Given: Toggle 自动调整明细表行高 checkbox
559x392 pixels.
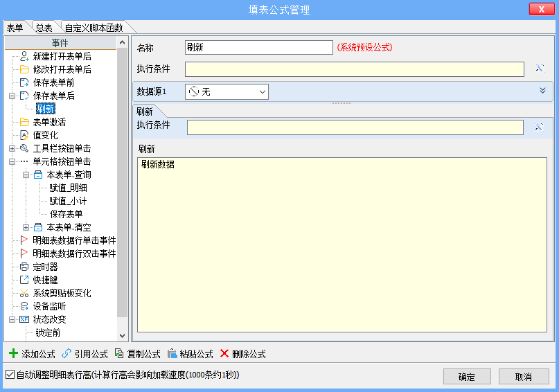Looking at the screenshot, I should [x=10, y=375].
